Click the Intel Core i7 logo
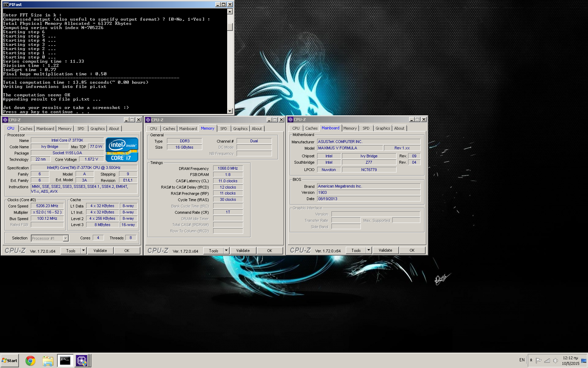Image resolution: width=588 pixels, height=368 pixels. pos(122,150)
